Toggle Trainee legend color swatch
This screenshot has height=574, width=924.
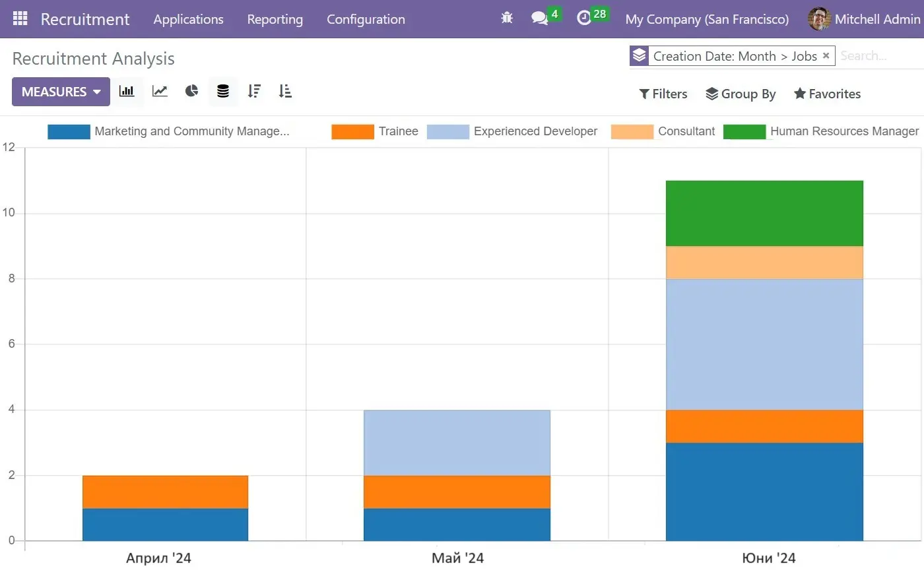[x=352, y=131]
